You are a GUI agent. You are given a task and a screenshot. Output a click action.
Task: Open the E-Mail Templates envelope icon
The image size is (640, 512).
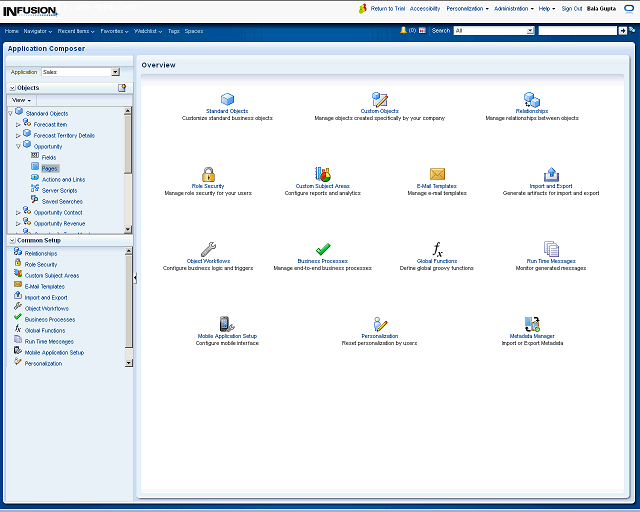point(437,174)
